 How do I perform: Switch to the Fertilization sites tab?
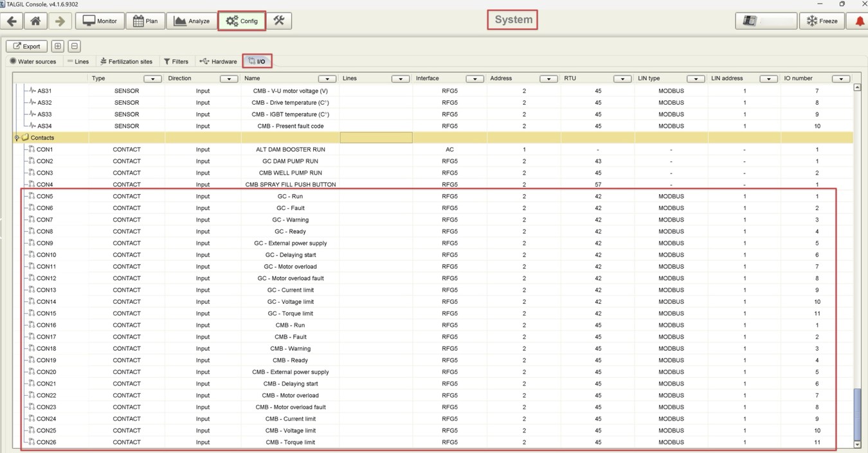pos(126,62)
